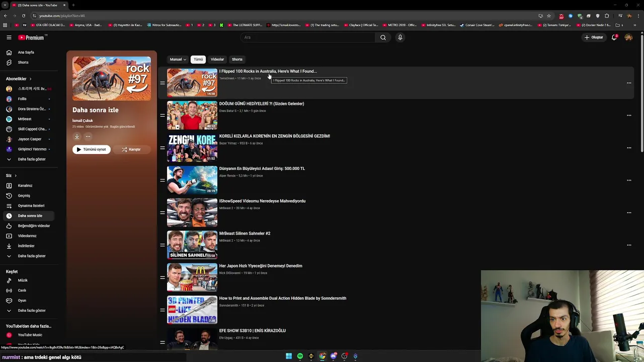The image size is (644, 362).
Task: Click the Oluştur create button
Action: (x=594, y=37)
